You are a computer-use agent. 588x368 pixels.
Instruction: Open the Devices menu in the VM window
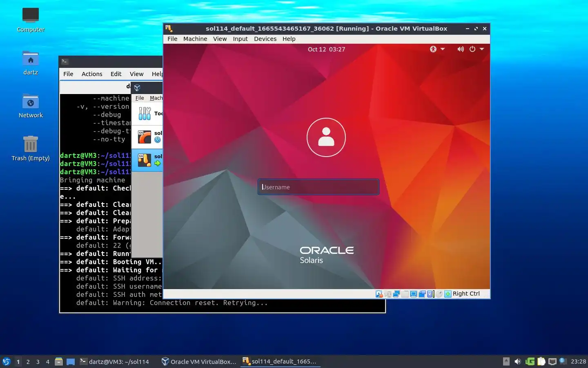[265, 39]
